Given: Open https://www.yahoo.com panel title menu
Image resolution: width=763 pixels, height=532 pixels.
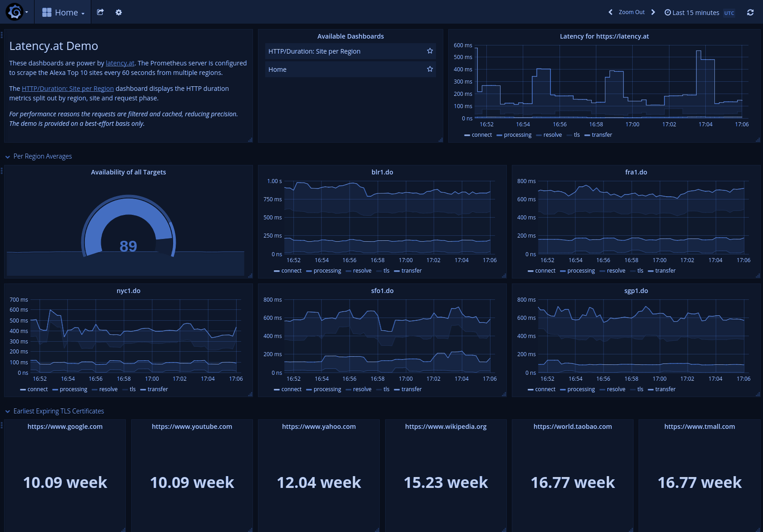Looking at the screenshot, I should 319,427.
